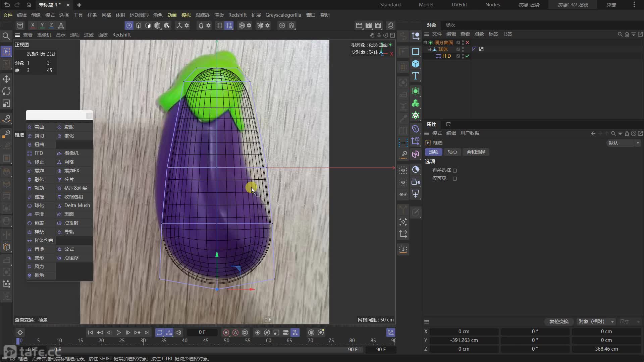644x362 pixels.
Task: Toggle the timeline sound speaker icon
Action: pyautogui.click(x=178, y=333)
